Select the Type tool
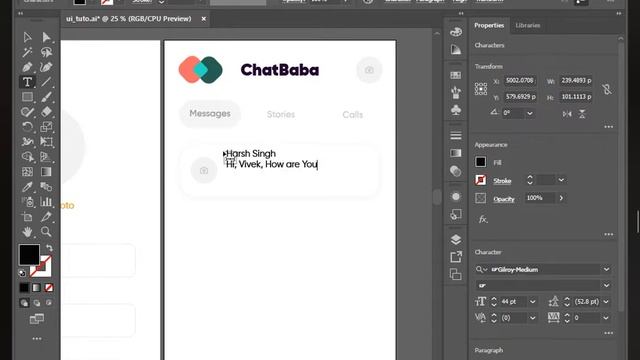 (27, 82)
